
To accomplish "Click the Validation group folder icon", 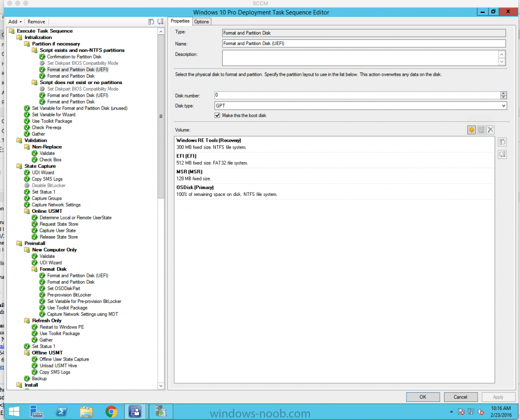I will click(19, 140).
